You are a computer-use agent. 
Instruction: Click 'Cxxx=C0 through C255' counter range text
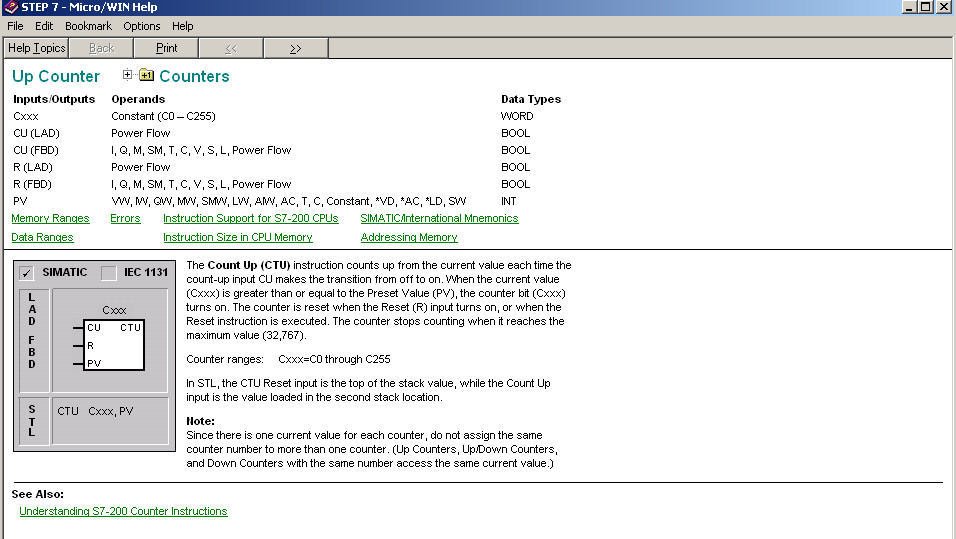(x=334, y=359)
